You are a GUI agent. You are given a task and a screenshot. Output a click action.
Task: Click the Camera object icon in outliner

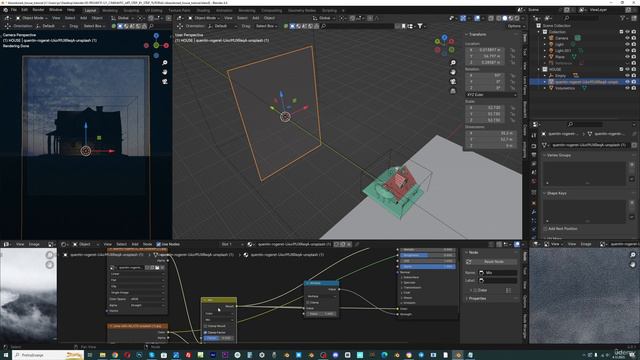(x=551, y=38)
